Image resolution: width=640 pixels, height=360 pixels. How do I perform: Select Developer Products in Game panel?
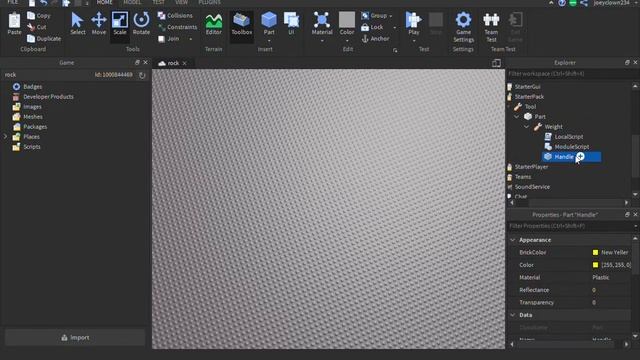48,97
